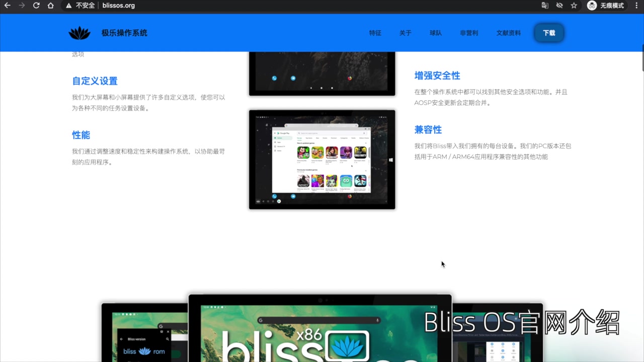
Task: Click the 增强安全性 heading
Action: [x=437, y=75]
